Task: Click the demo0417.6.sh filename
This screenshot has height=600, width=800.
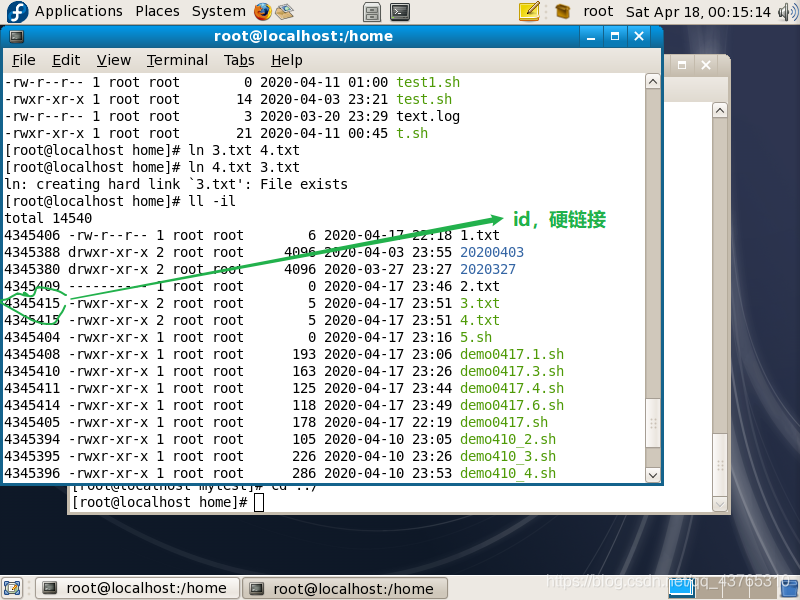Action: tap(512, 405)
